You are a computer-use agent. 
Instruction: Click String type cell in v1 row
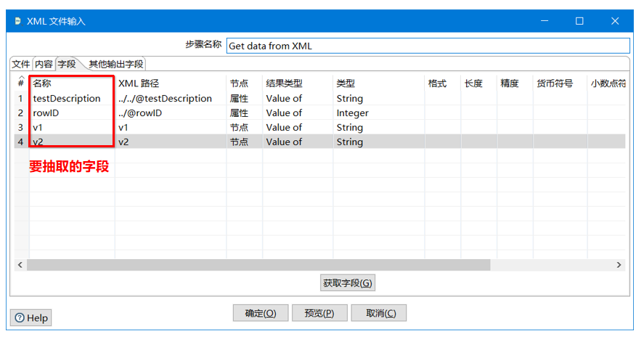click(379, 128)
